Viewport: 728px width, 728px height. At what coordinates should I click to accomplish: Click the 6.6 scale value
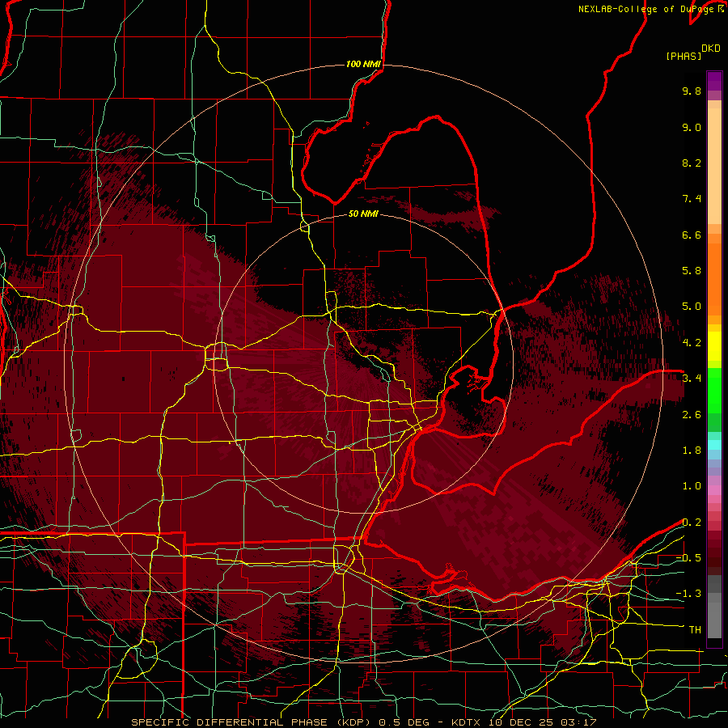[x=692, y=235]
